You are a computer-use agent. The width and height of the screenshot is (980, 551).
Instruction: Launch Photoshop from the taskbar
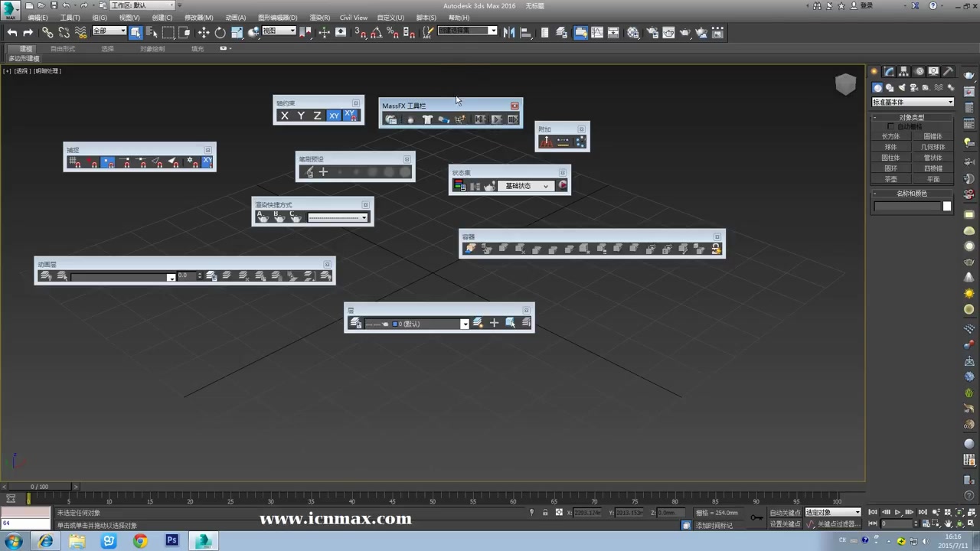click(x=171, y=541)
